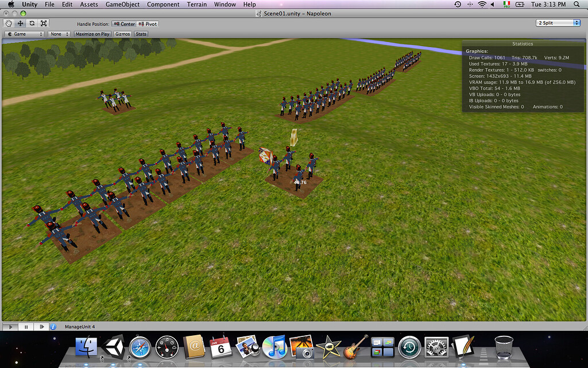Disable the Stats overlay
The width and height of the screenshot is (588, 368).
tap(140, 33)
